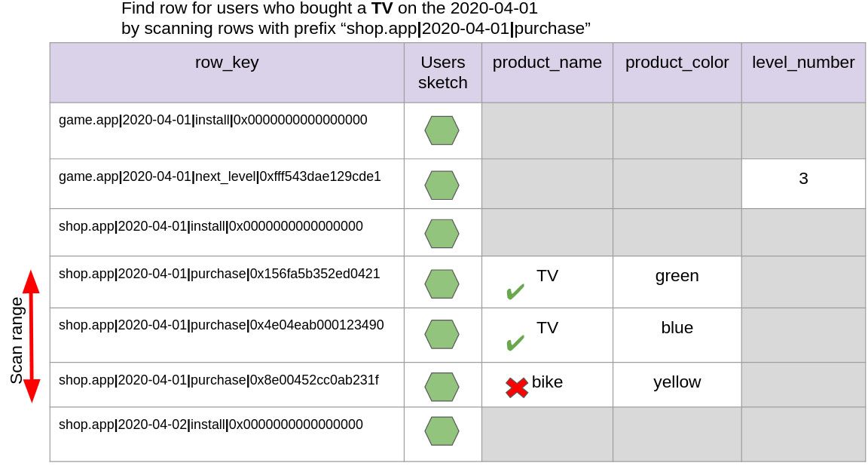Select hexagon for shop.app 2020-04-01 install row
Image resolution: width=868 pixels, height=475 pixels.
pyautogui.click(x=442, y=234)
